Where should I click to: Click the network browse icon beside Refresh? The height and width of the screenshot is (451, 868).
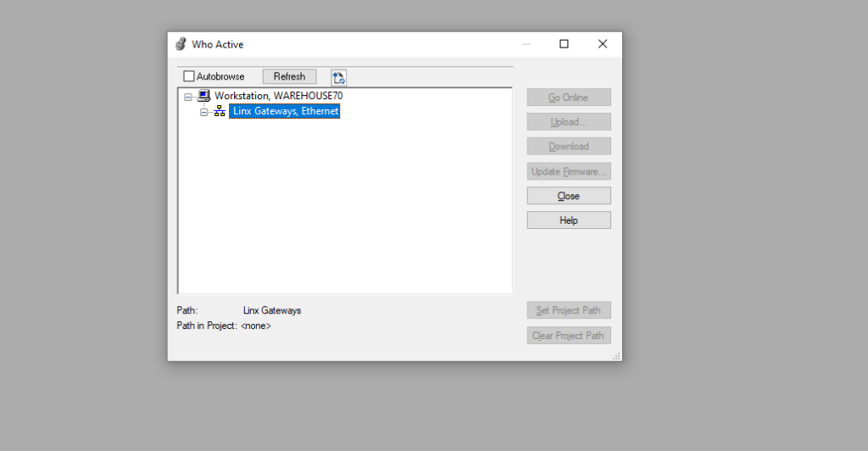click(x=339, y=77)
